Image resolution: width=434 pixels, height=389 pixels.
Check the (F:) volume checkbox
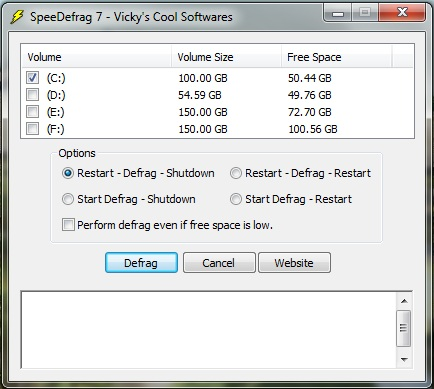[32, 128]
